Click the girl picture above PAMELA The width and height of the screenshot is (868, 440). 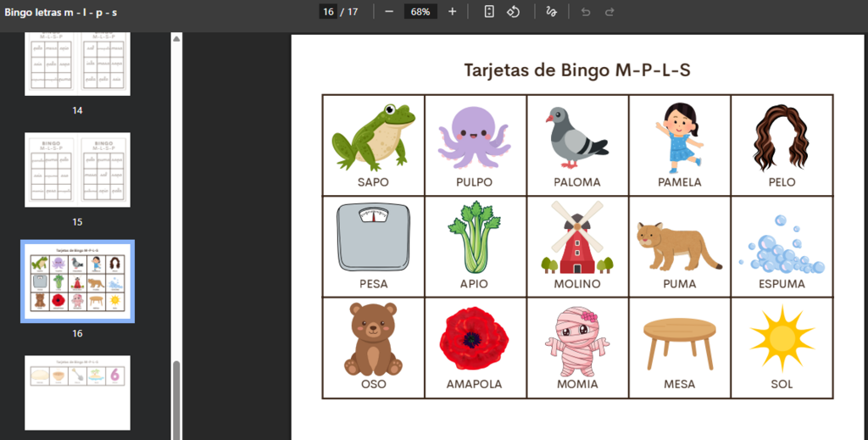[679, 138]
